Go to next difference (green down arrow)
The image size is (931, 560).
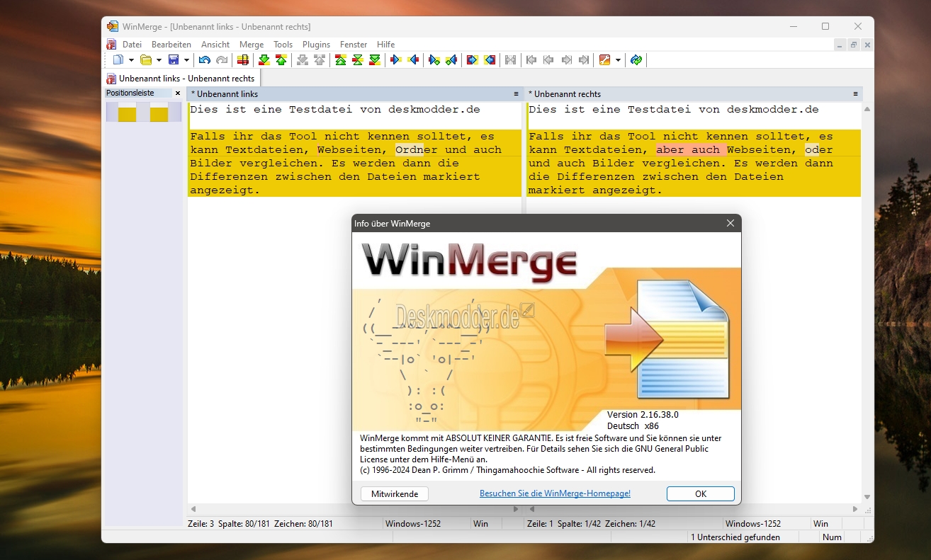[264, 60]
